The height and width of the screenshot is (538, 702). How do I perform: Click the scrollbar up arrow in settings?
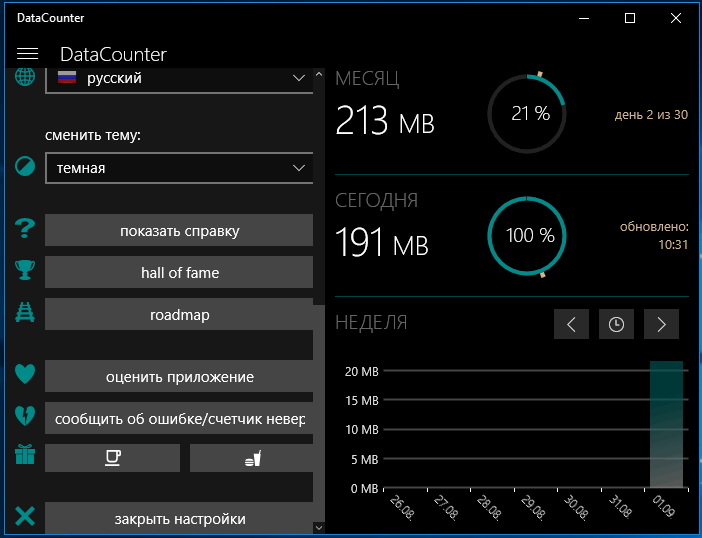tap(319, 74)
